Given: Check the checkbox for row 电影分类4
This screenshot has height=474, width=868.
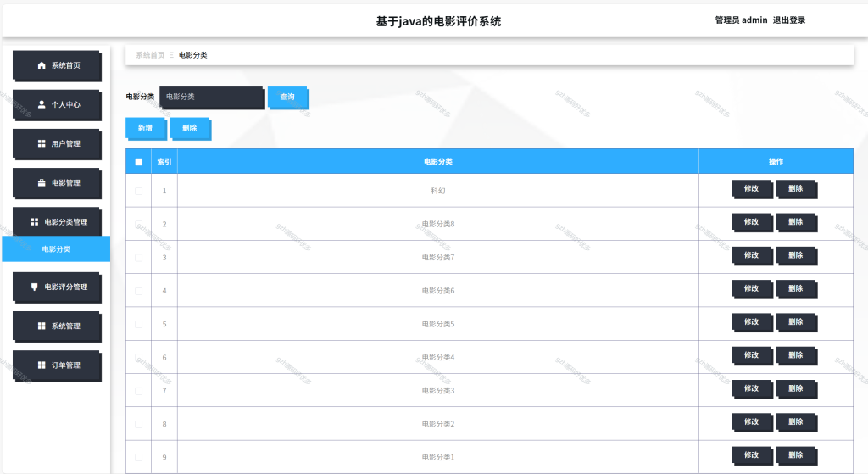Looking at the screenshot, I should point(138,357).
